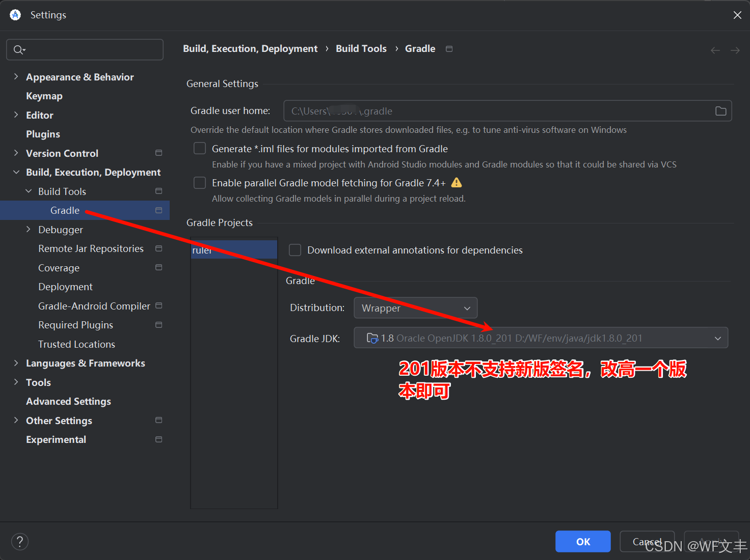Click the project icon beside Other Settings
Screen dimensions: 750x560
(x=158, y=420)
